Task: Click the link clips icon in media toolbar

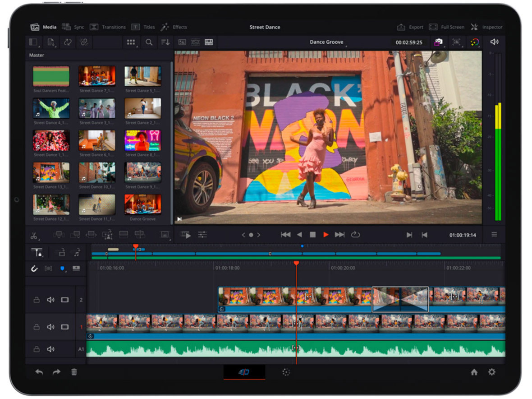Action: [83, 42]
